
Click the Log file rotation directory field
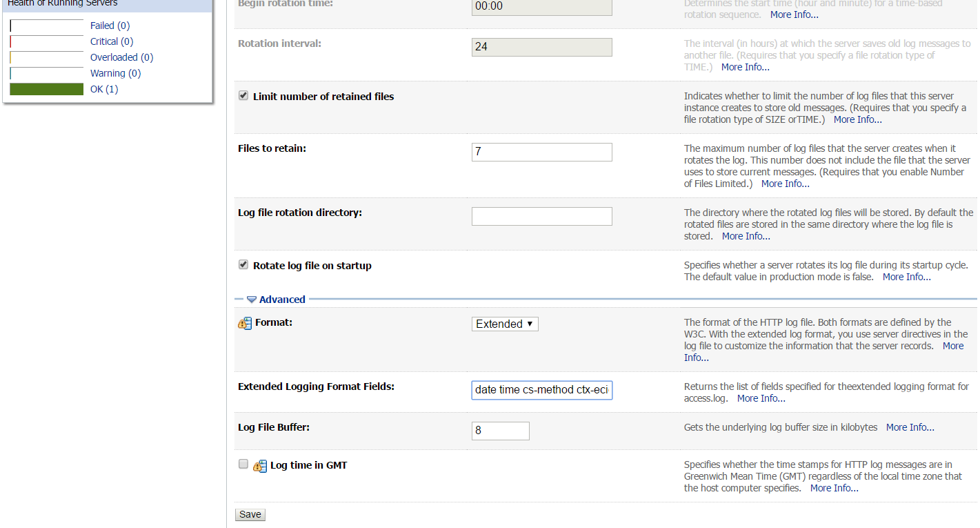tap(541, 216)
